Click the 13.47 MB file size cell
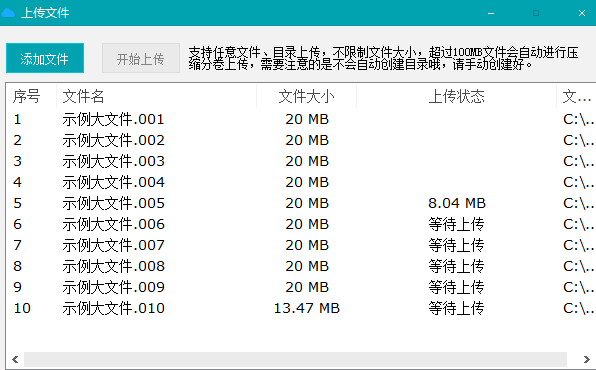The image size is (596, 370). tap(307, 308)
